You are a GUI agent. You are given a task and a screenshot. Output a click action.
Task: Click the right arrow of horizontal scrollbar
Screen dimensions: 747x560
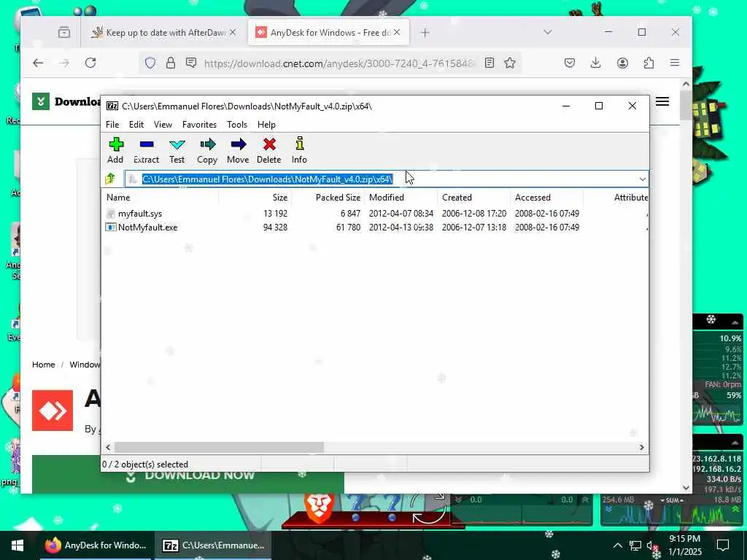point(642,447)
